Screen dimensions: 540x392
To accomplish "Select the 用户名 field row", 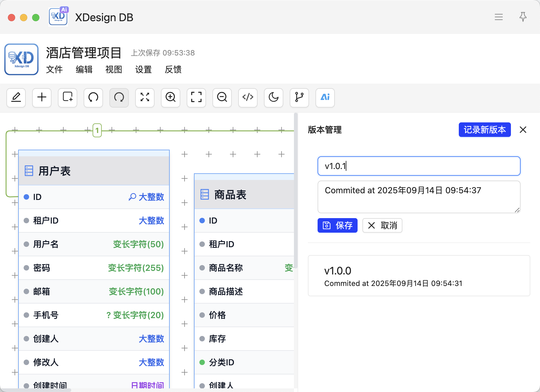I will click(94, 244).
